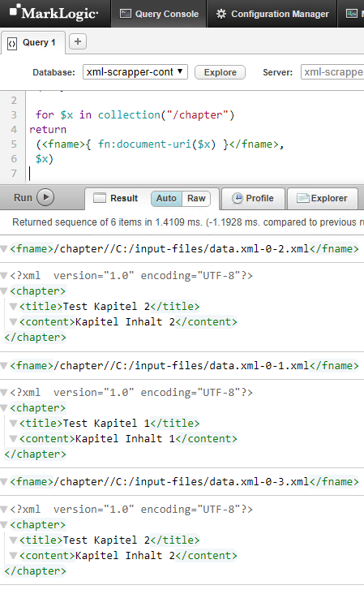
Task: Click in editor line 7
Action: tap(189, 173)
